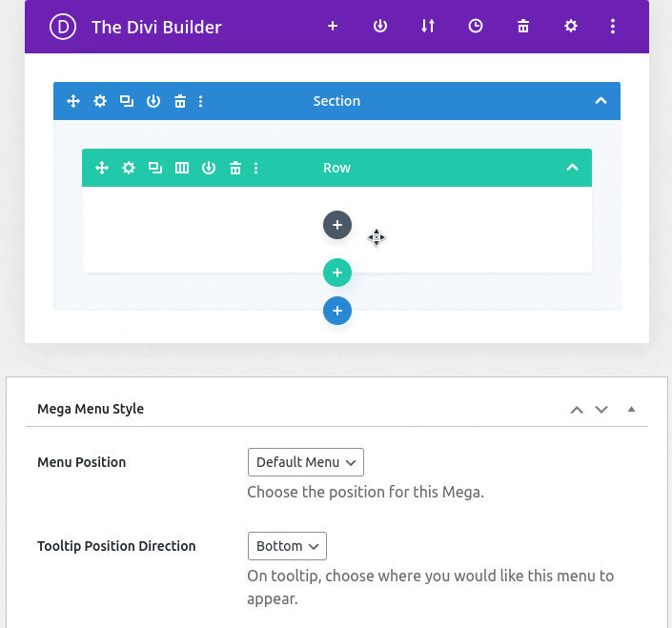Save the Section to library
This screenshot has height=628, width=672.
click(x=153, y=101)
